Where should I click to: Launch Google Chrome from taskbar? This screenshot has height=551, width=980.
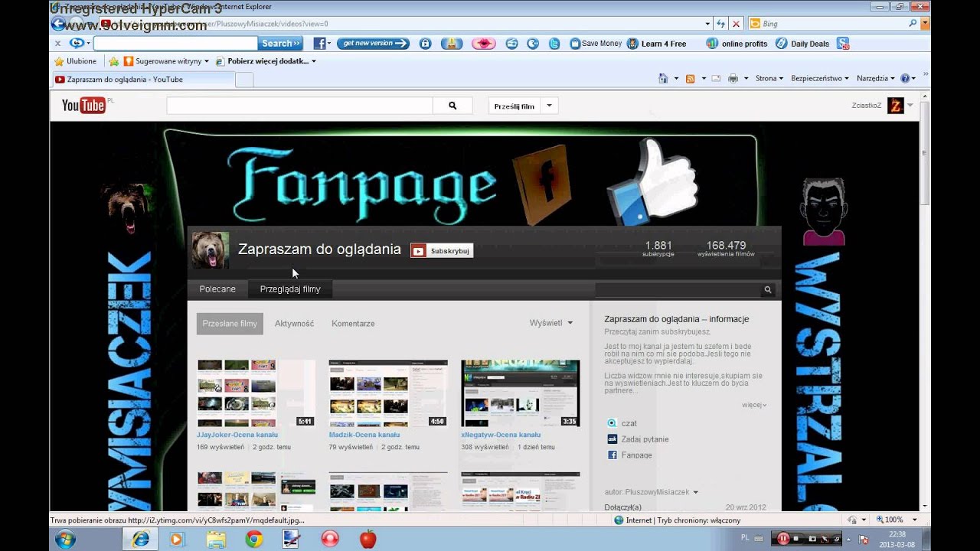click(x=253, y=539)
